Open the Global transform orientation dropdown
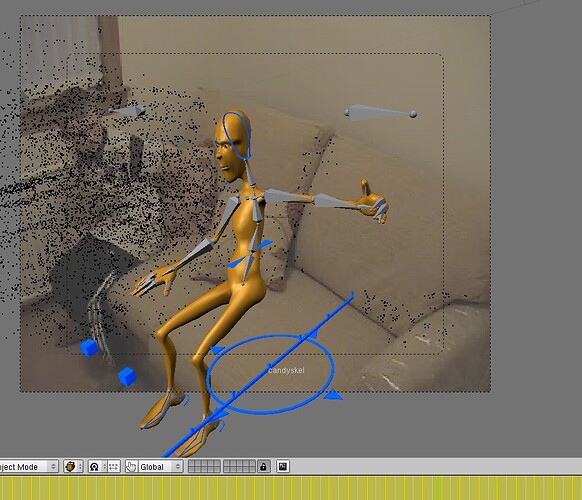 click(160, 467)
